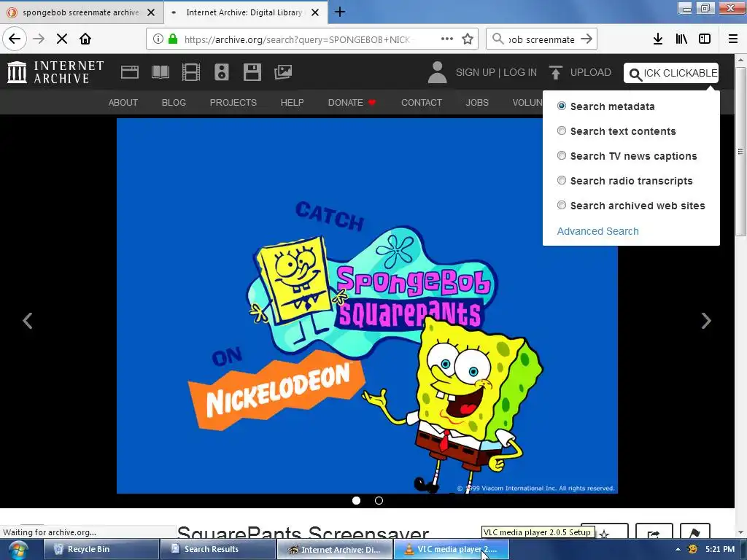Click the SpongeBob Nickelodeon screensaver image
The height and width of the screenshot is (560, 747).
tap(368, 306)
